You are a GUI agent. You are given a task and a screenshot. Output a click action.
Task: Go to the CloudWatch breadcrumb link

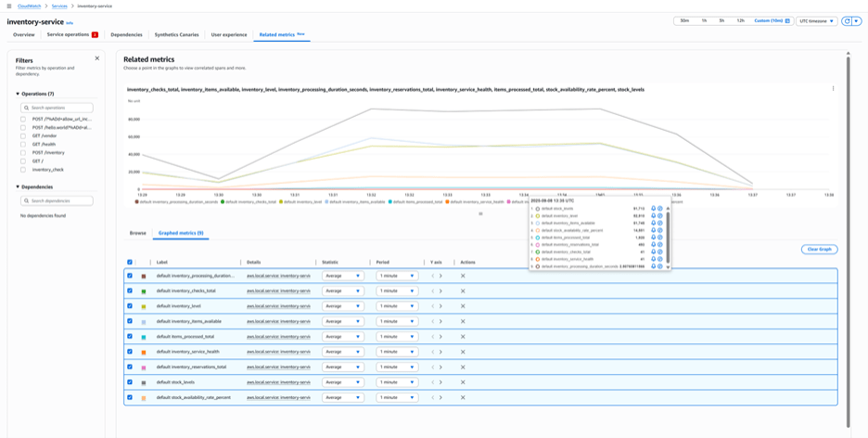click(29, 6)
